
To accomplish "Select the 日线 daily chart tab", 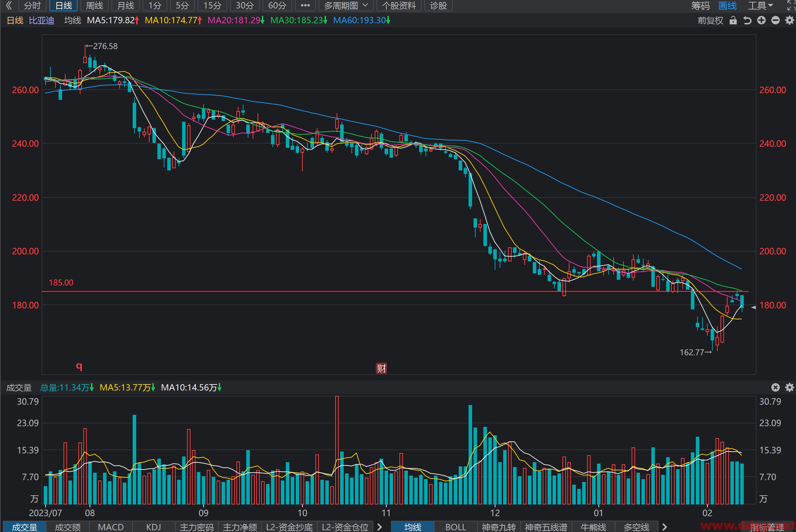I will [64, 6].
